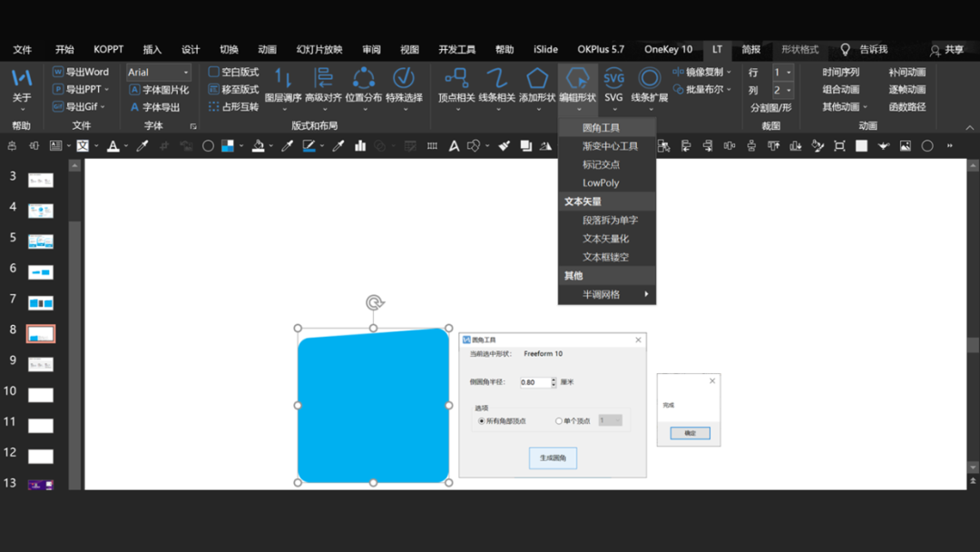The image size is (980, 552).
Task: Expand the 其他动画 dropdown
Action: click(x=865, y=107)
